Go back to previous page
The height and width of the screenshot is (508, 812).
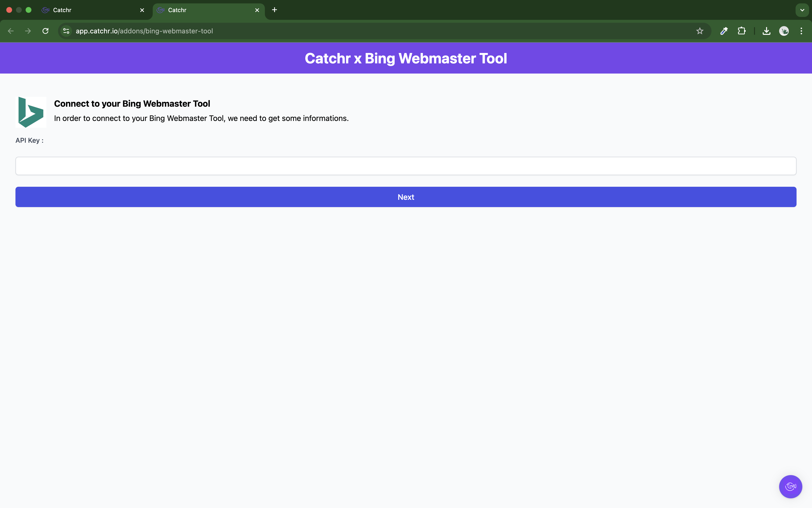click(x=11, y=31)
